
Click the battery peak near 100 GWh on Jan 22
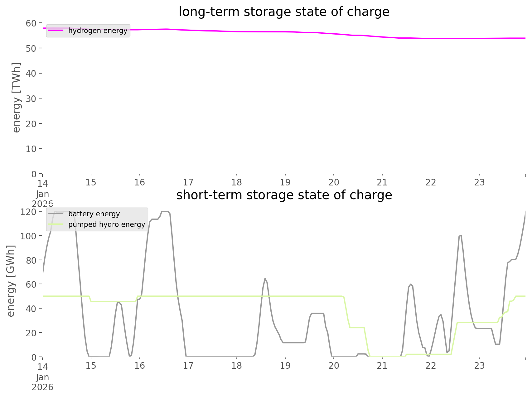(x=460, y=236)
